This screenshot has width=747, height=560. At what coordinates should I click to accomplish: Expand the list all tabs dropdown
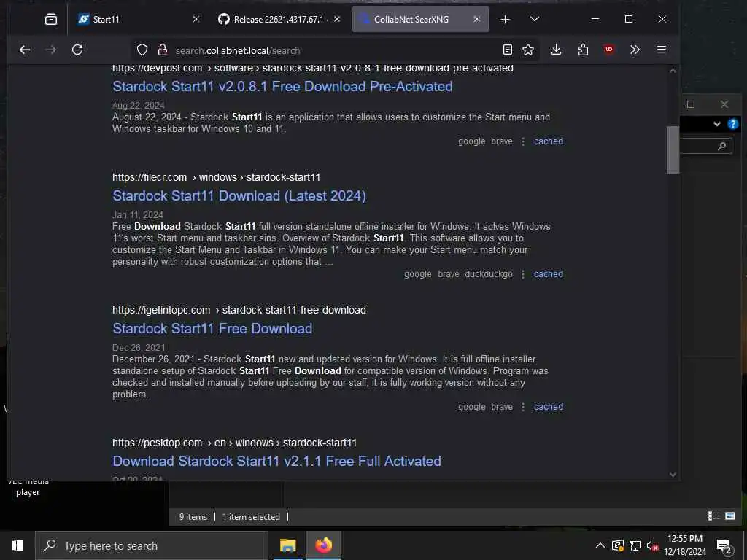pyautogui.click(x=535, y=19)
